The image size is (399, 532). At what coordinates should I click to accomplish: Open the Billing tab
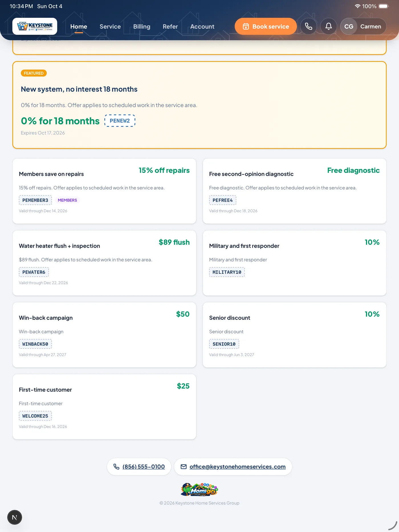click(x=142, y=27)
